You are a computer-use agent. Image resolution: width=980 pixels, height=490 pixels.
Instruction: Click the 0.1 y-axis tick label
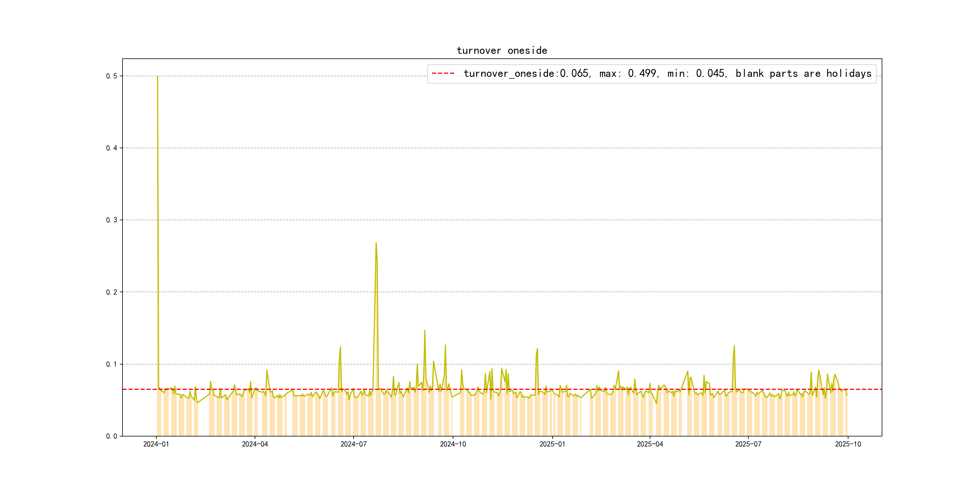click(x=112, y=364)
